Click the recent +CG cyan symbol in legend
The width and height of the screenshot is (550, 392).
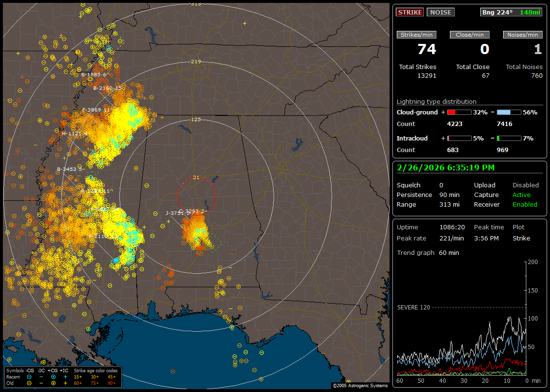pos(53,377)
